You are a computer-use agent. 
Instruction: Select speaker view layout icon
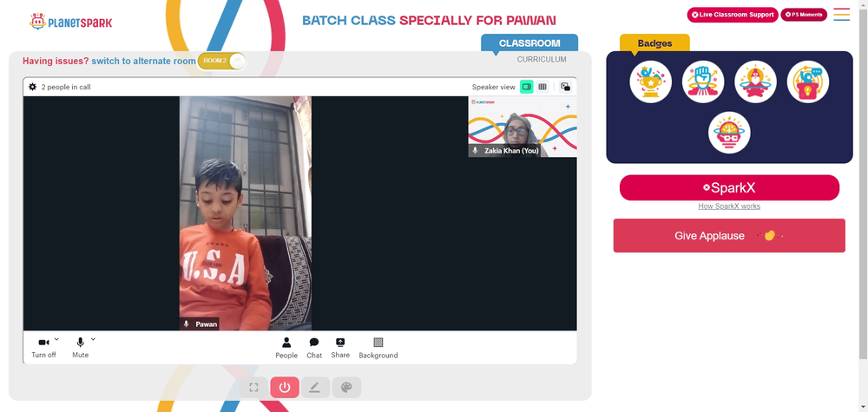pos(527,87)
